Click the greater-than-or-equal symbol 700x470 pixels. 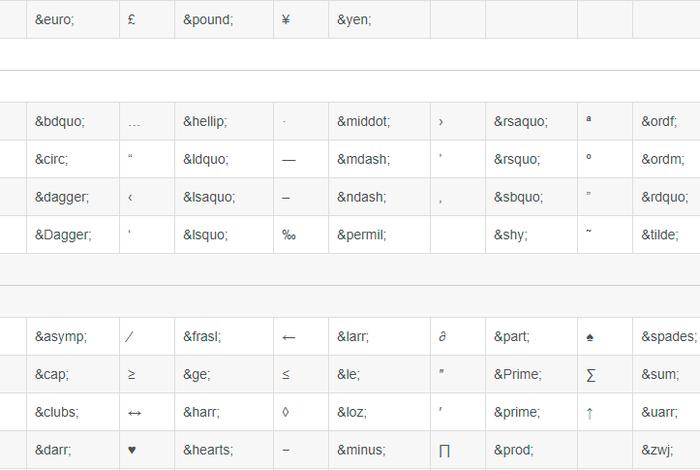[132, 375]
